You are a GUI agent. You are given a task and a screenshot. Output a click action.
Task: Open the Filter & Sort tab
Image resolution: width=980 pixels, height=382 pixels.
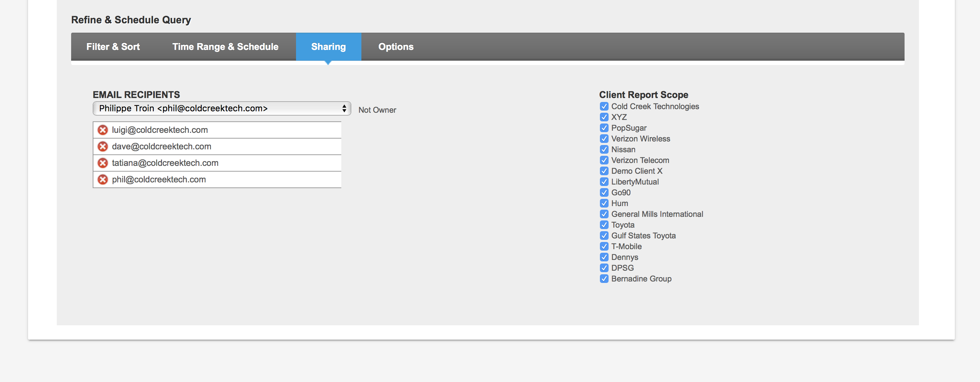pos(113,47)
